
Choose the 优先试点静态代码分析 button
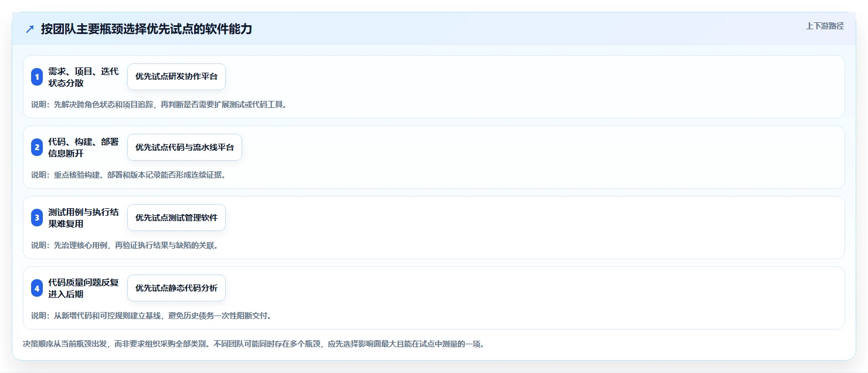coord(177,288)
